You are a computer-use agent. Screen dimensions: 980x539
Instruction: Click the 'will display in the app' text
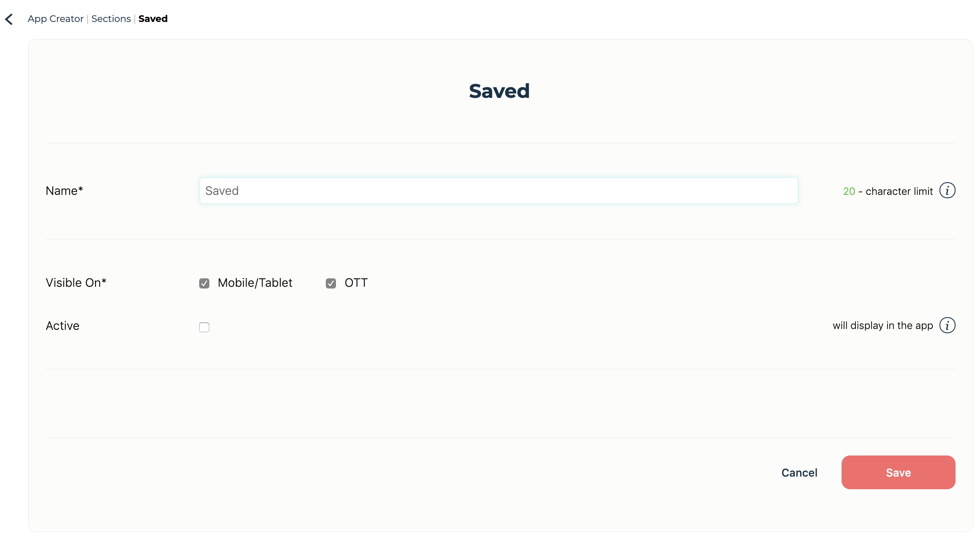883,325
